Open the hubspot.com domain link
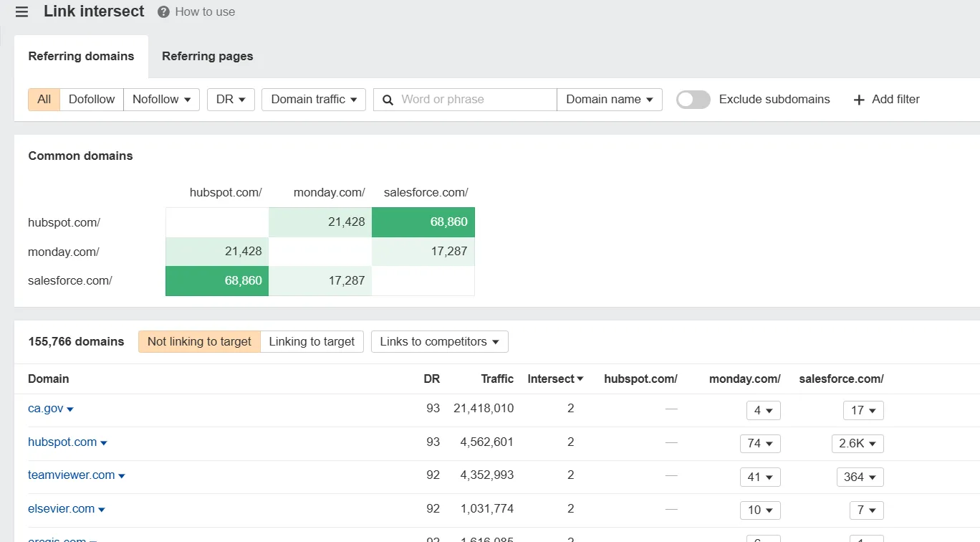The image size is (980, 542). pos(62,442)
